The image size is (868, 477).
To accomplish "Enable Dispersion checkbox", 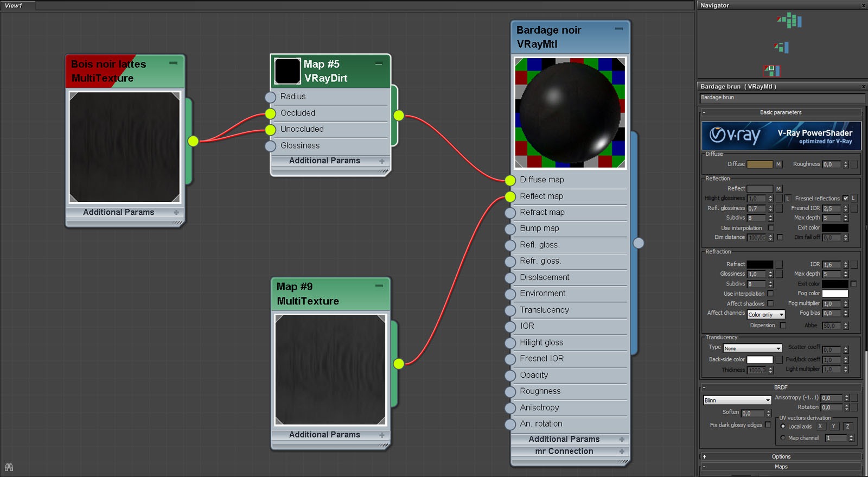I will (x=782, y=325).
